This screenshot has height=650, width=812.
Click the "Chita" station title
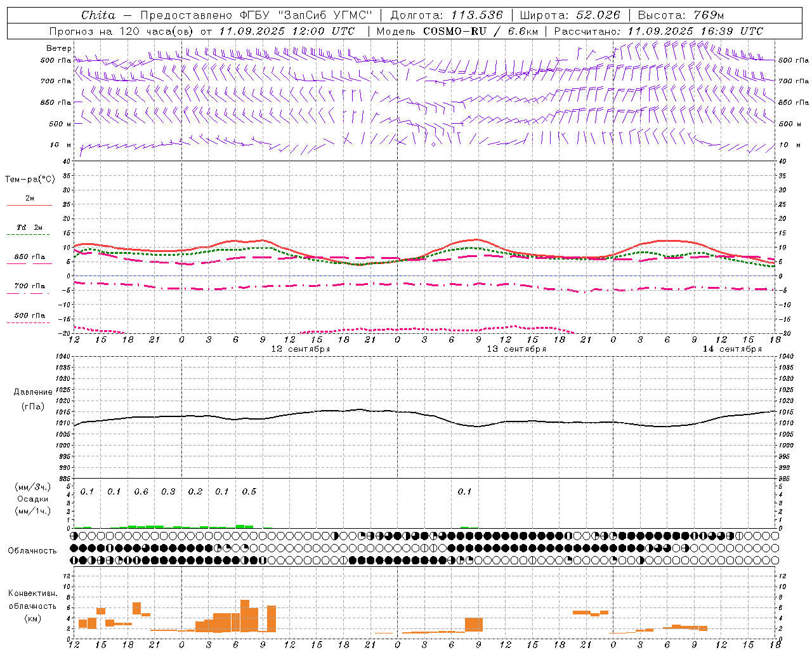(x=98, y=15)
